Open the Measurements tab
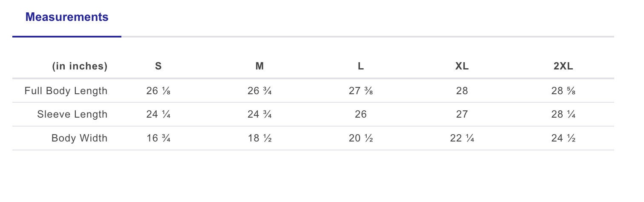Screen dimensions: 644x202 [67, 17]
